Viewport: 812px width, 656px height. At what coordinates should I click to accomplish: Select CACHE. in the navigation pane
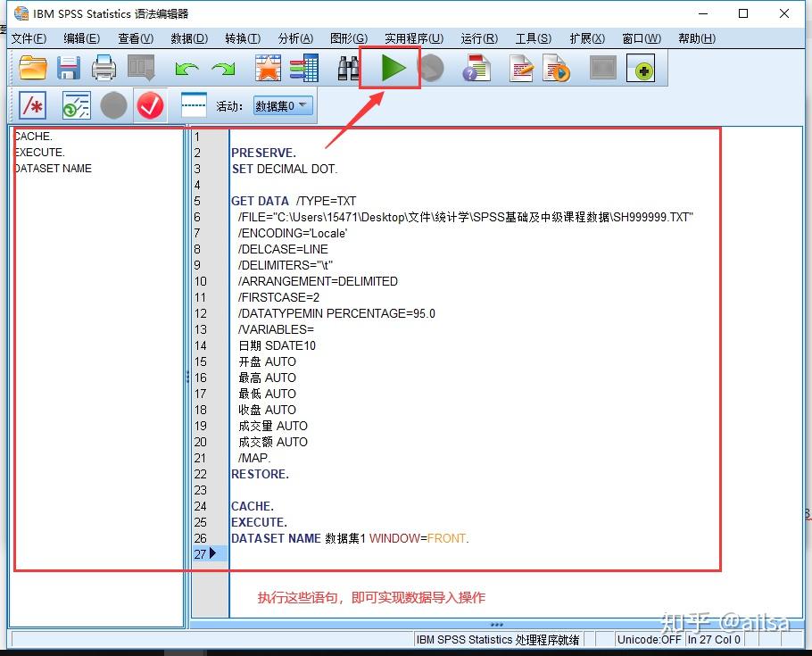click(x=33, y=137)
